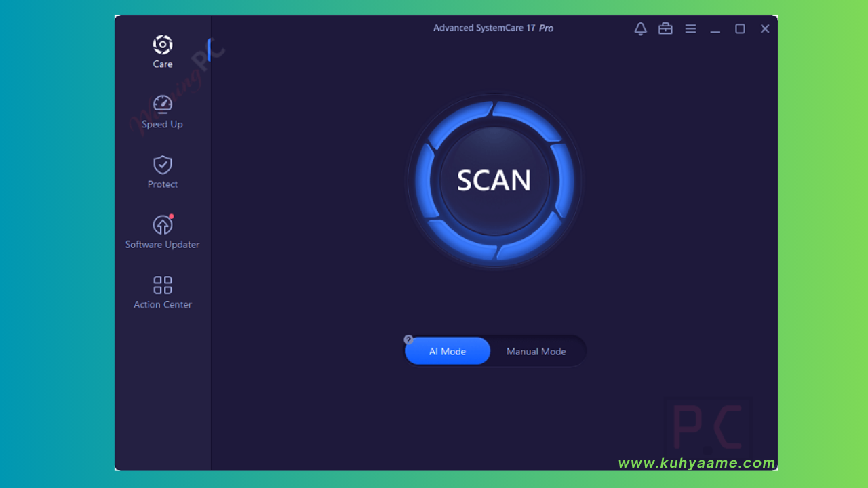This screenshot has width=868, height=488.
Task: Switch to Manual Mode
Action: [536, 351]
